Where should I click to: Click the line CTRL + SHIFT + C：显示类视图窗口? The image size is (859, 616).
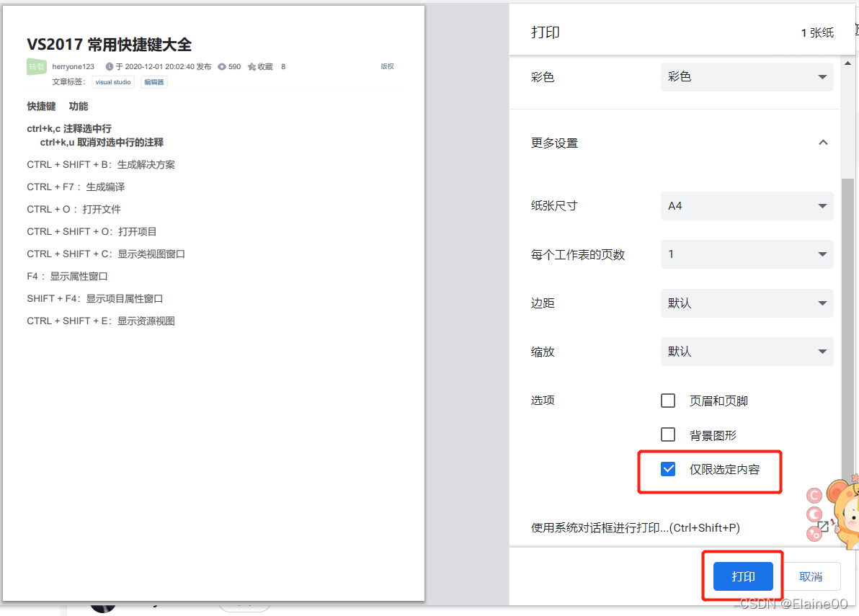click(x=106, y=254)
